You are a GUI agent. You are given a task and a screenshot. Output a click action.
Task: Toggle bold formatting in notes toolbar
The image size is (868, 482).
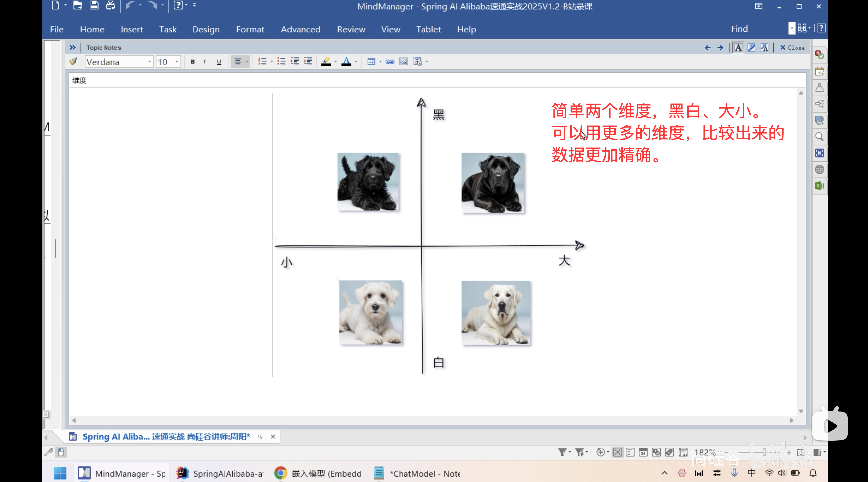(x=192, y=62)
